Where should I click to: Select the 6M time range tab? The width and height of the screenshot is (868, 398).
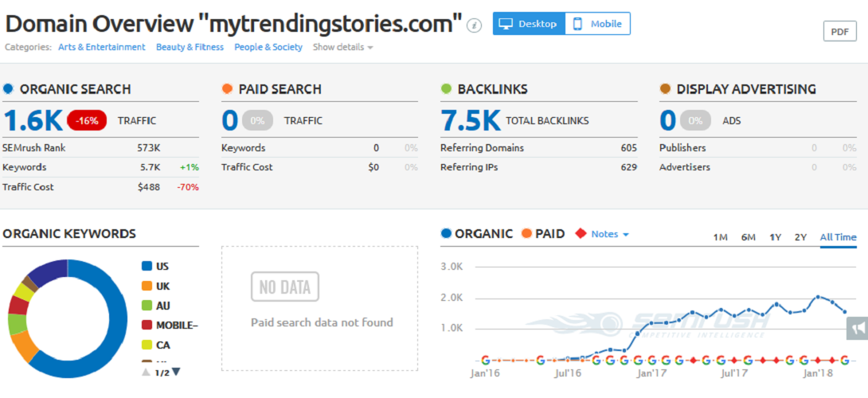[749, 237]
